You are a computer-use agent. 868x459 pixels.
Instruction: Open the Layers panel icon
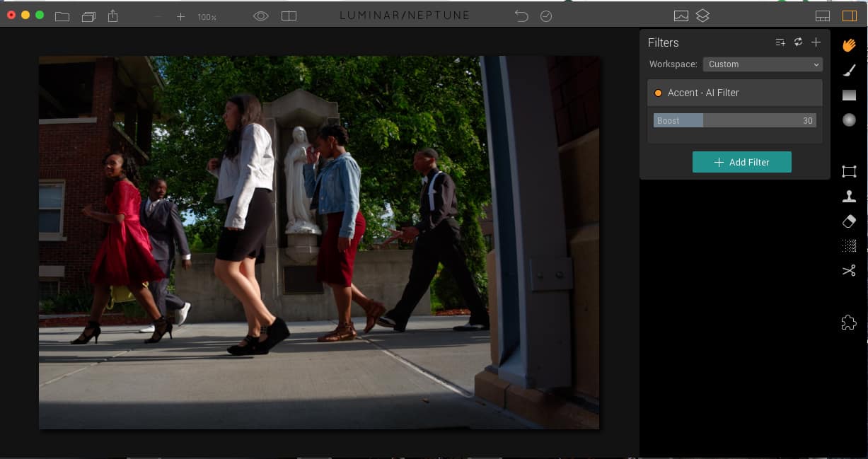(x=702, y=16)
